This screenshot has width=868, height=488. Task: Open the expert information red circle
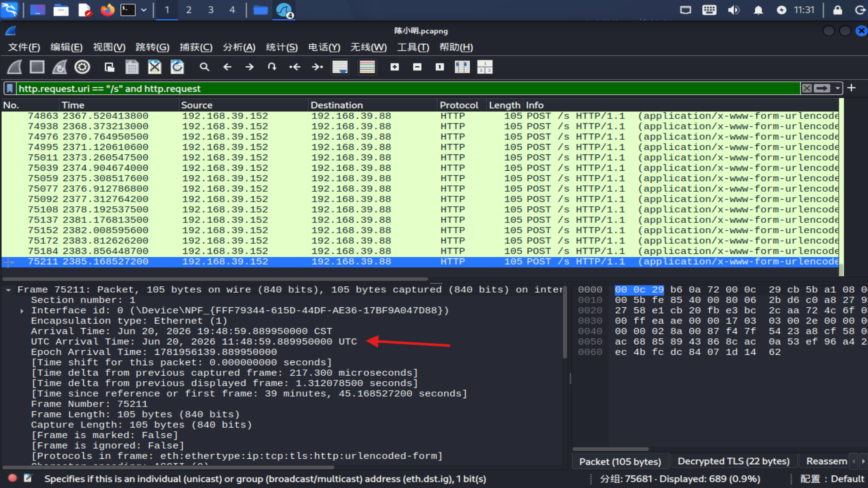pyautogui.click(x=13, y=478)
